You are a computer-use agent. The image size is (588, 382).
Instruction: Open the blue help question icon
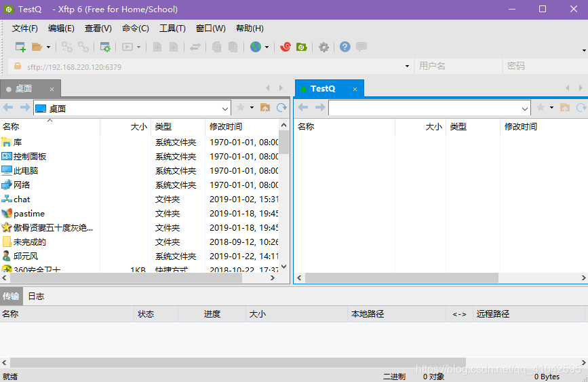pos(345,47)
